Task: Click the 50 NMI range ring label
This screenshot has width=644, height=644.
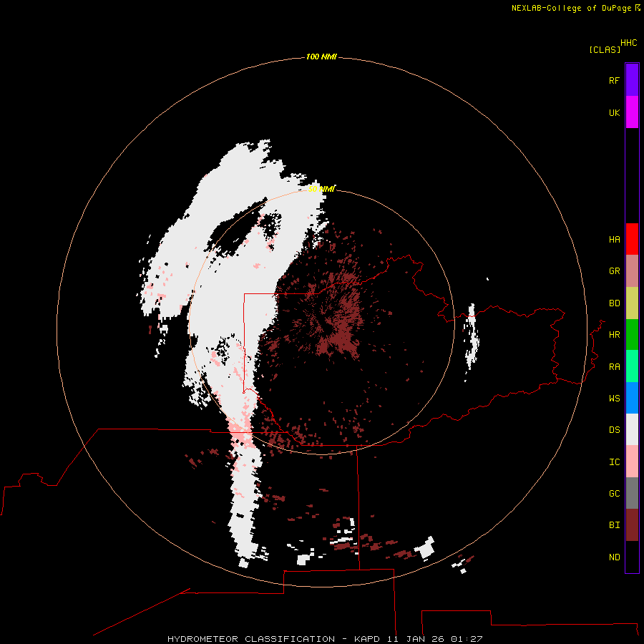Action: click(x=321, y=189)
